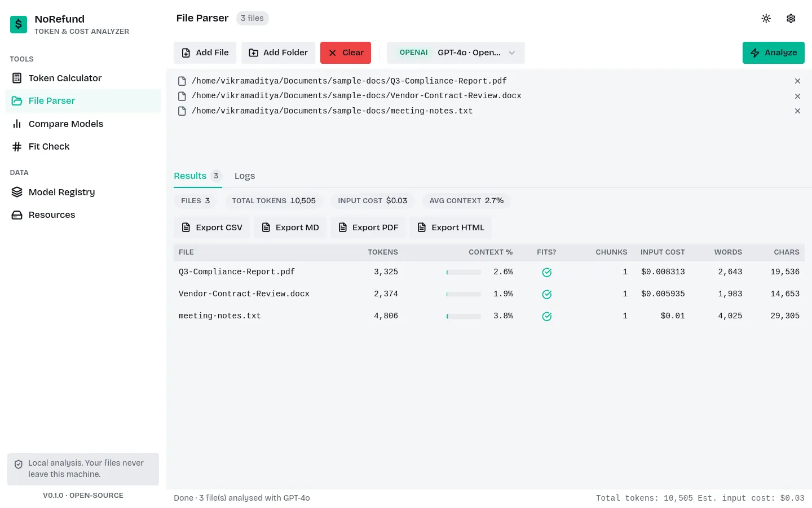Click the words value 1,983
The width and height of the screenshot is (812, 508).
pyautogui.click(x=730, y=294)
